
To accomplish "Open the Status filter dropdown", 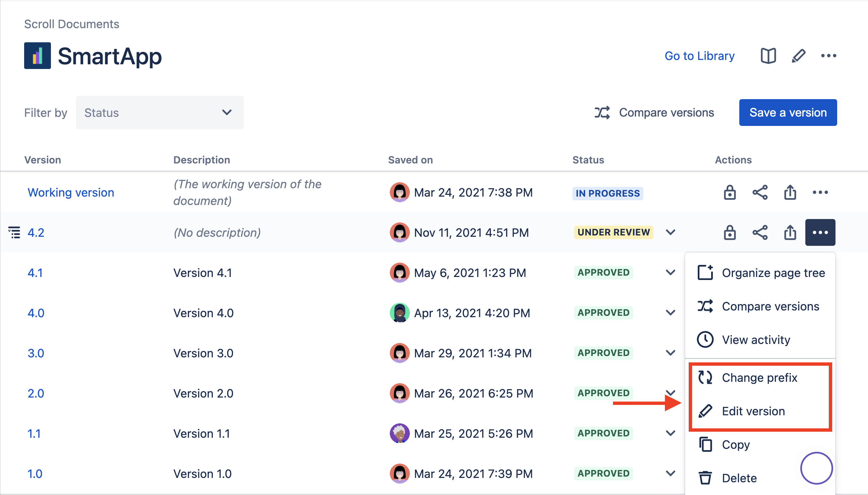I will [160, 113].
